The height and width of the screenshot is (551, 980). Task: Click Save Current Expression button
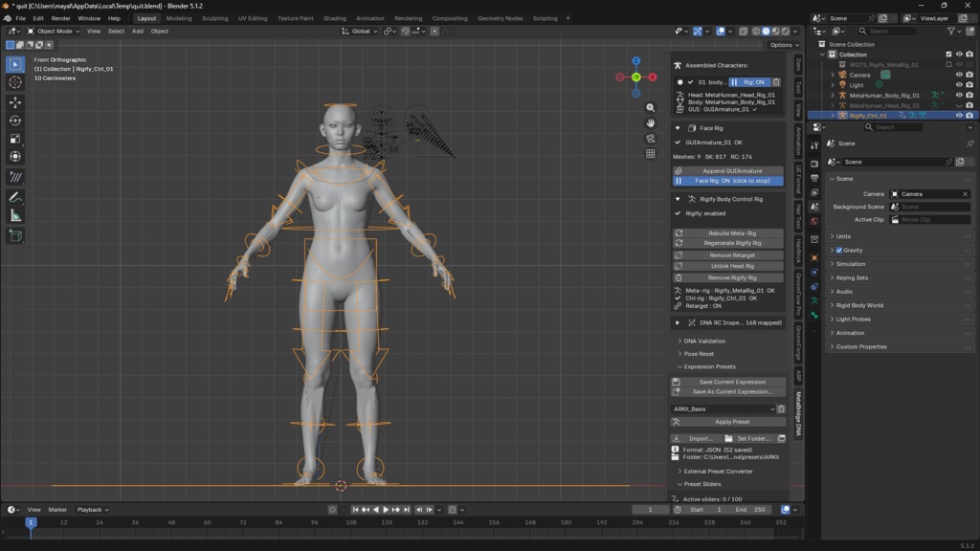[x=728, y=383]
